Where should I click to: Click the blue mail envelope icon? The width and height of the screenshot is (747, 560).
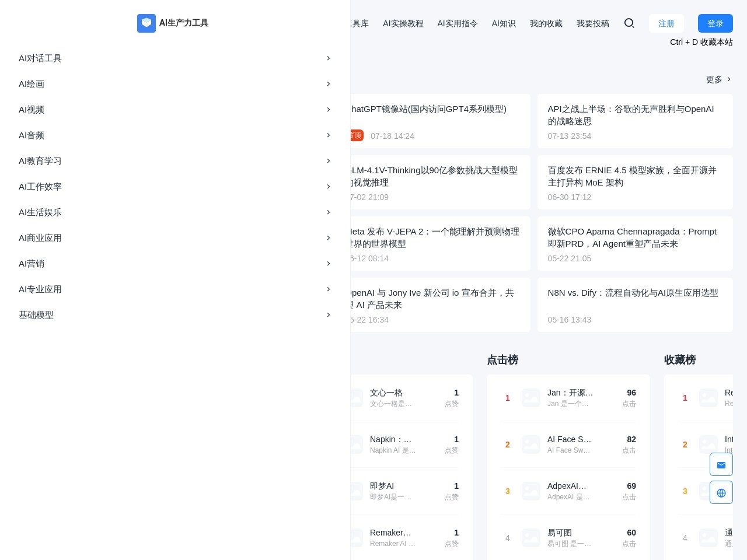721,465
